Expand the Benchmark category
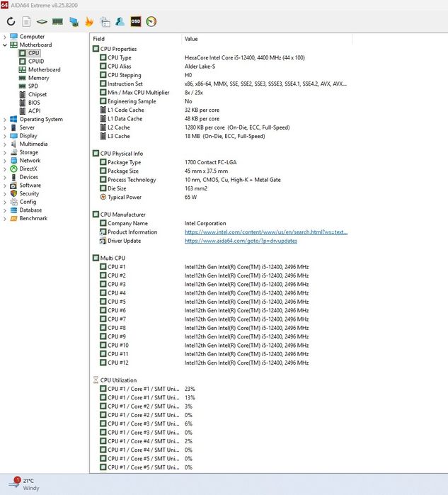The width and height of the screenshot is (448, 495). (x=5, y=218)
